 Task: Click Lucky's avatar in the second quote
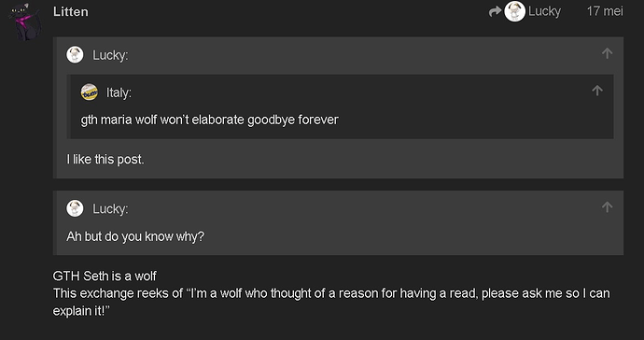pyautogui.click(x=75, y=208)
